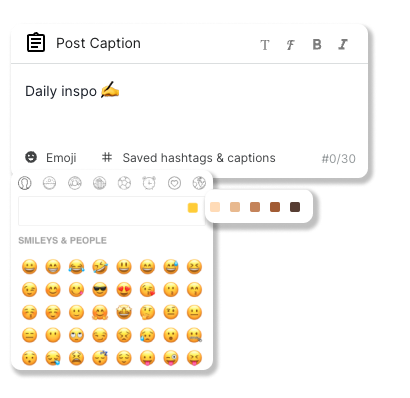The image size is (410, 398).
Task: Switch to Smileys & People emoji tab
Action: (25, 183)
